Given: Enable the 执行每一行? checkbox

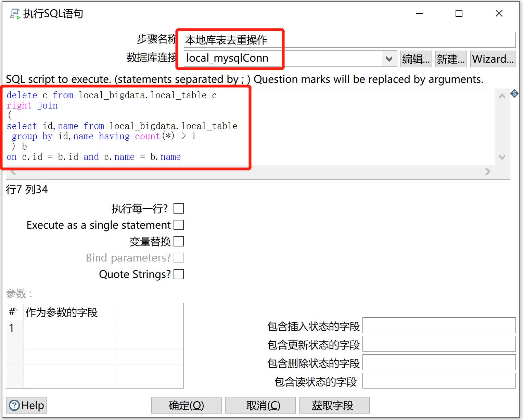Looking at the screenshot, I should (x=179, y=208).
